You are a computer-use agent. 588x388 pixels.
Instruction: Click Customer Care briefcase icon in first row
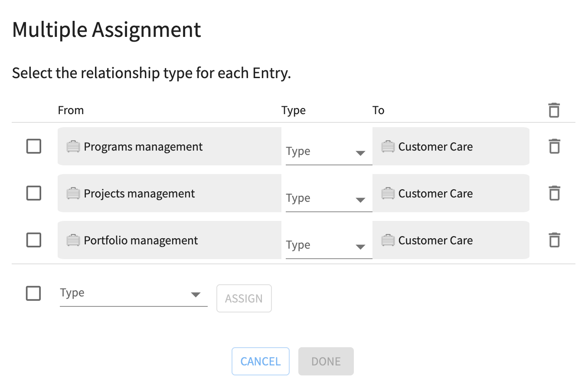coord(388,147)
